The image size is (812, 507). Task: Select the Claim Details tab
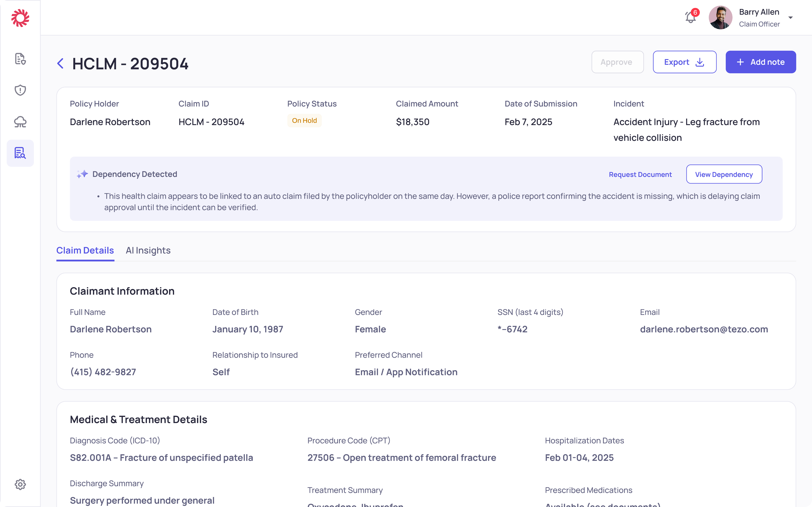point(85,250)
